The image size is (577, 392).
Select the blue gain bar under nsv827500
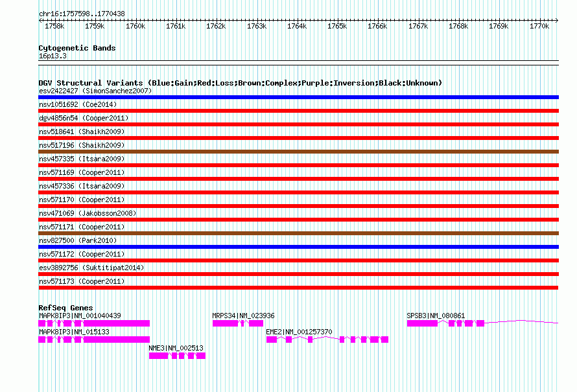click(298, 247)
